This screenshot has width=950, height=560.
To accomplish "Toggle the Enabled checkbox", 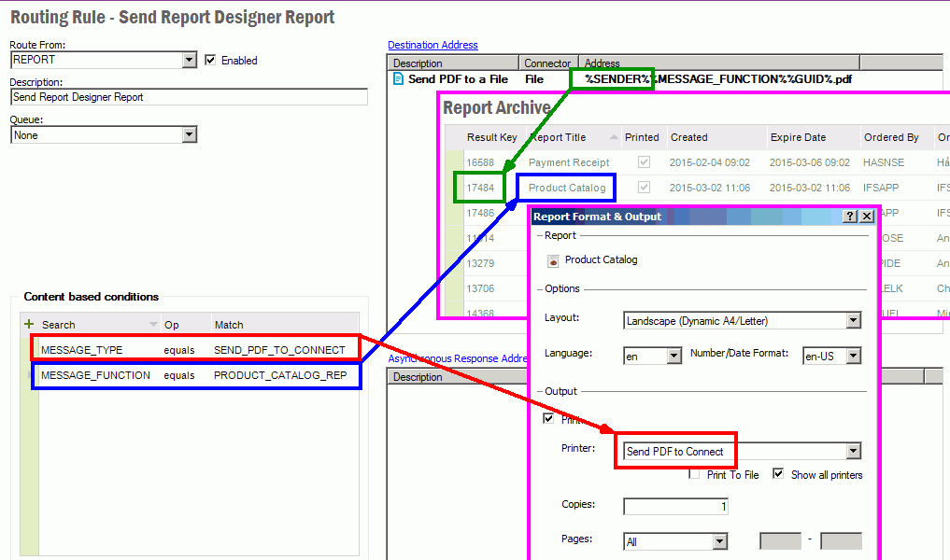I will [210, 61].
